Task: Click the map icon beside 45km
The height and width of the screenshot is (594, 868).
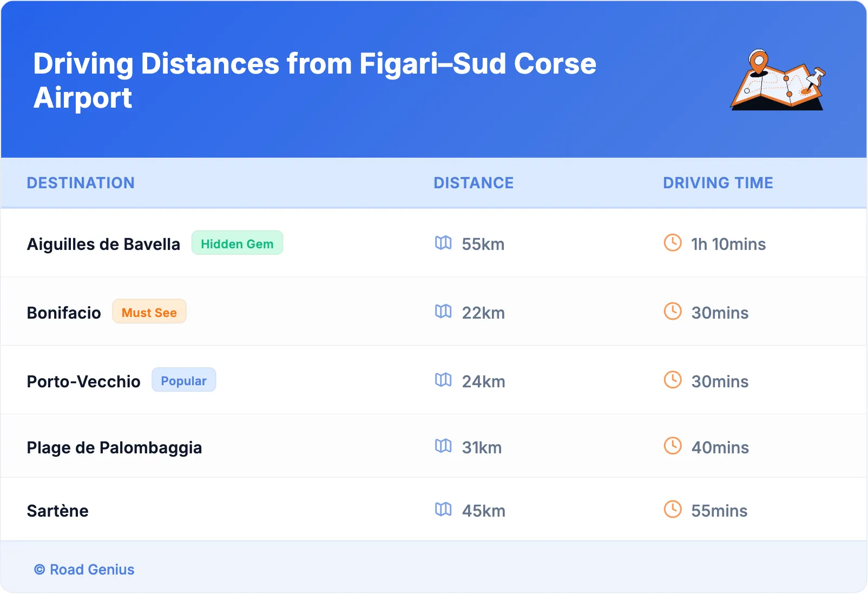Action: (x=443, y=510)
